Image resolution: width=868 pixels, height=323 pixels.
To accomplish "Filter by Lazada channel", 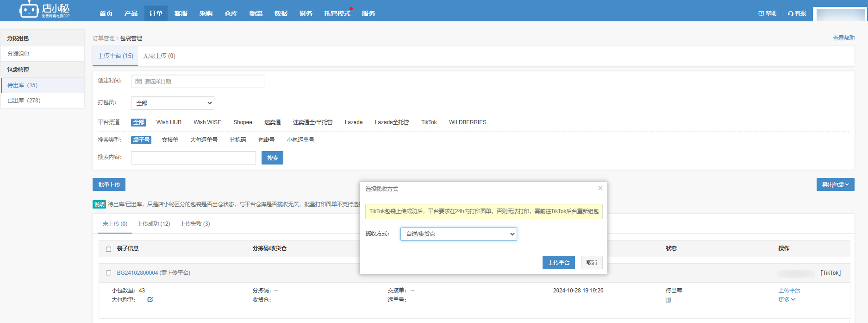I will [x=354, y=122].
